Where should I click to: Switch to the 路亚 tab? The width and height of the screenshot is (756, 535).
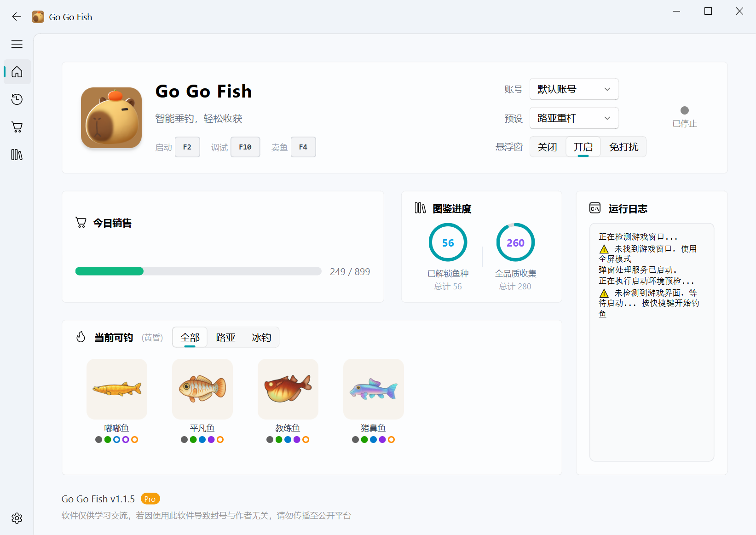point(225,337)
